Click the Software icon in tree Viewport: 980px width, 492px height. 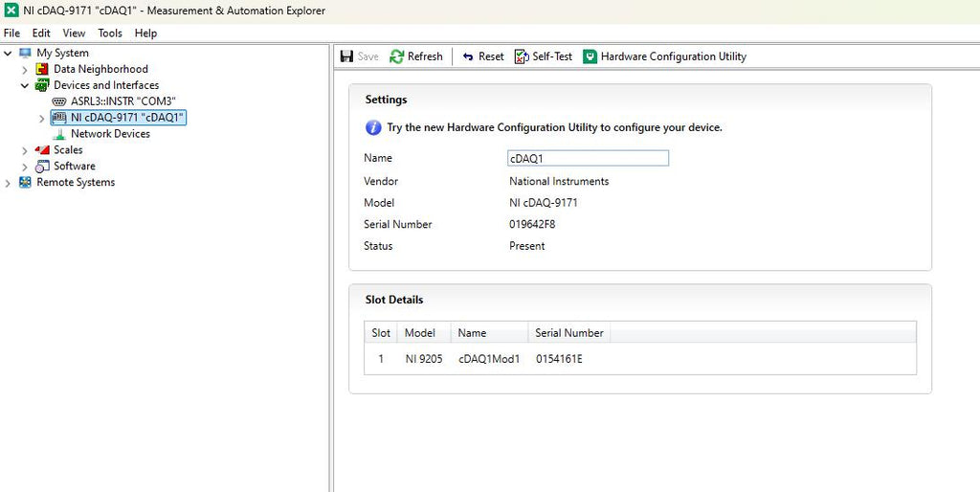(42, 167)
